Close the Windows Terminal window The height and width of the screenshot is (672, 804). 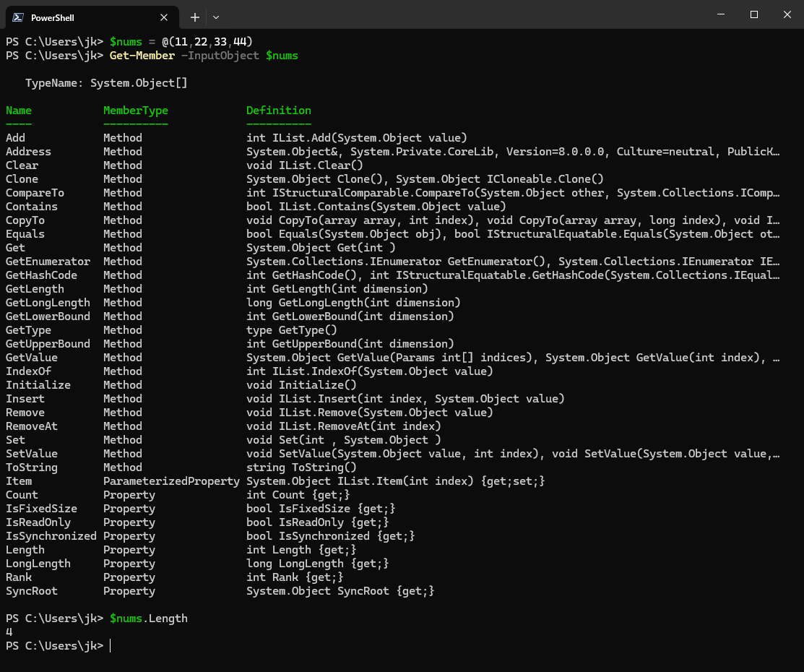[x=787, y=14]
